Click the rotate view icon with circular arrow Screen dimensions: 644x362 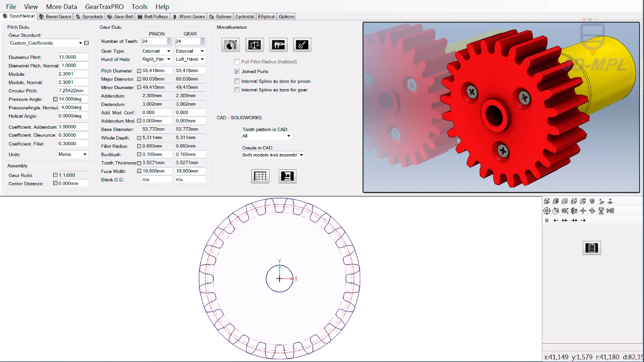[x=555, y=211]
